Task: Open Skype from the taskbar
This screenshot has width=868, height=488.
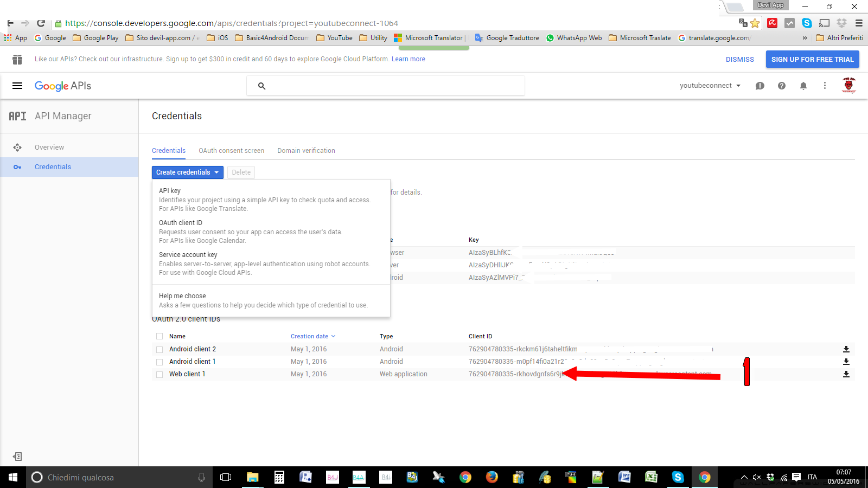Action: tap(678, 477)
